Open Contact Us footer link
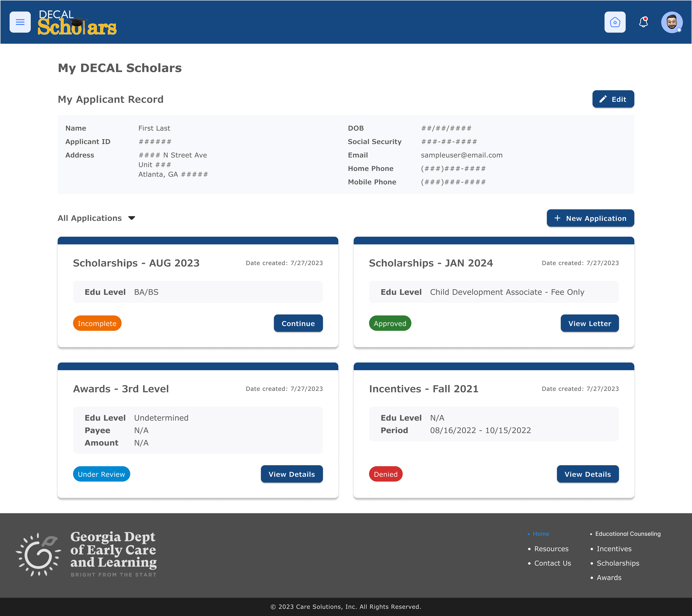This screenshot has height=616, width=692. coord(553,563)
